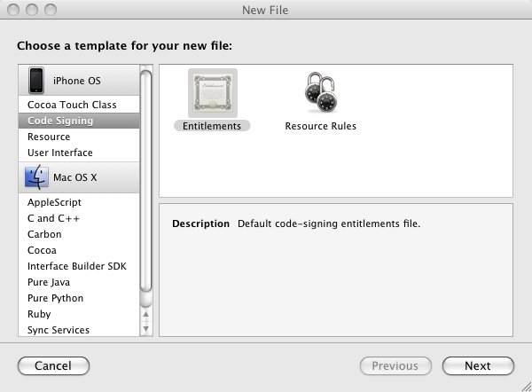Click the Next button

point(477,365)
